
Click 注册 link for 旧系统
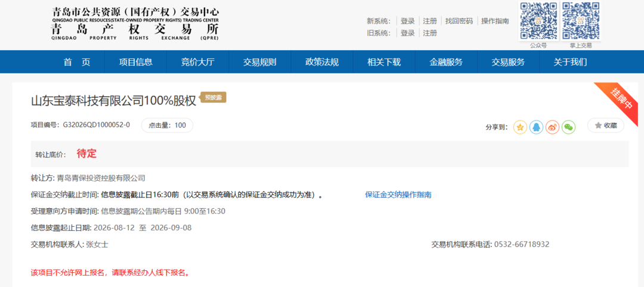(x=429, y=33)
